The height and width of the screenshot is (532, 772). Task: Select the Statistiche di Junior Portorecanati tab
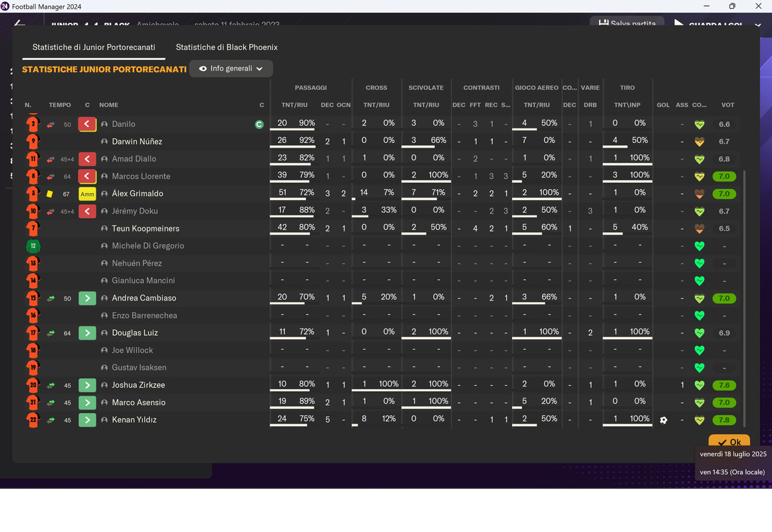pos(94,47)
